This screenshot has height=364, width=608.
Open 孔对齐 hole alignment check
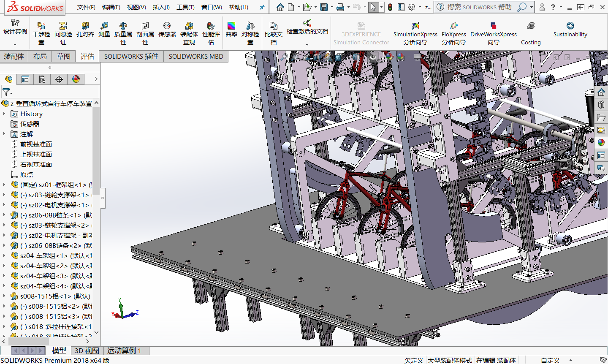(x=85, y=30)
